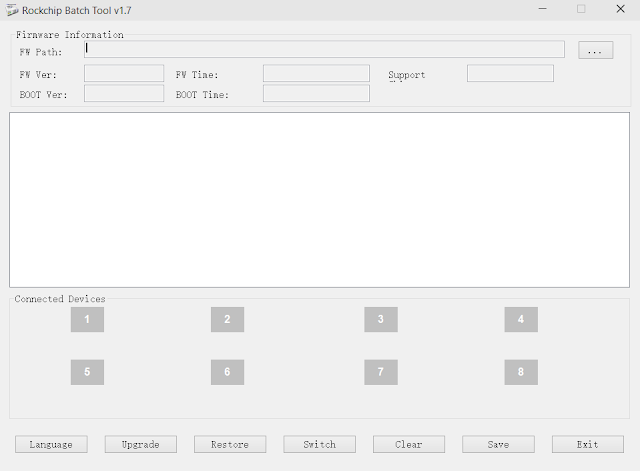Click the Restore button
Image resolution: width=640 pixels, height=471 pixels.
[x=230, y=444]
